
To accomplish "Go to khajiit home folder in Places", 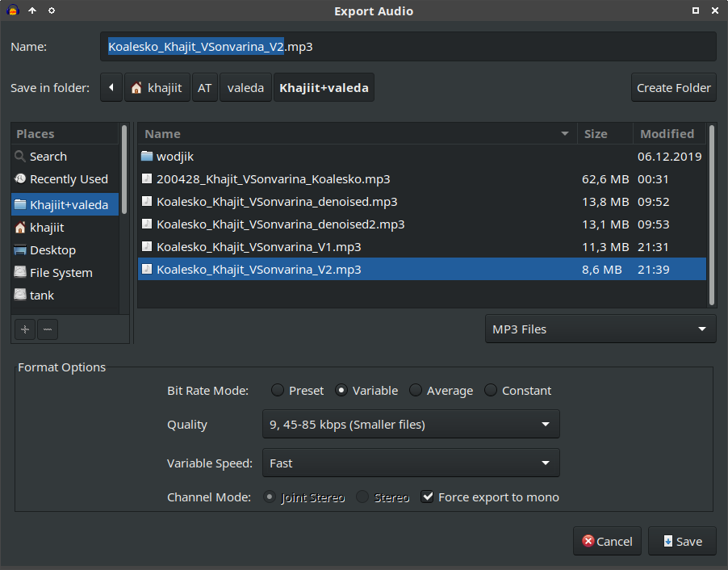I will 47,228.
